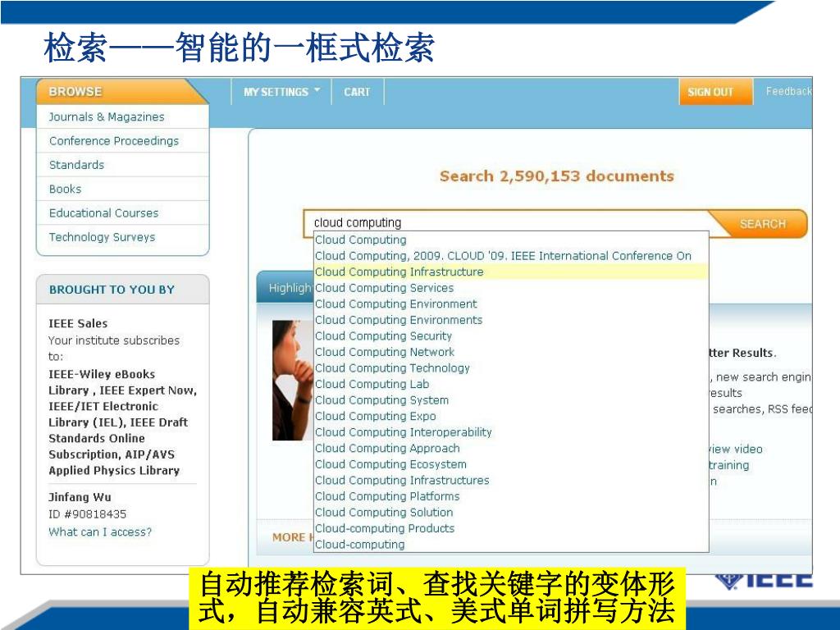Screen dimensions: 840x630
Task: Click the 'Jinfang Wu' user name
Action: (80, 497)
